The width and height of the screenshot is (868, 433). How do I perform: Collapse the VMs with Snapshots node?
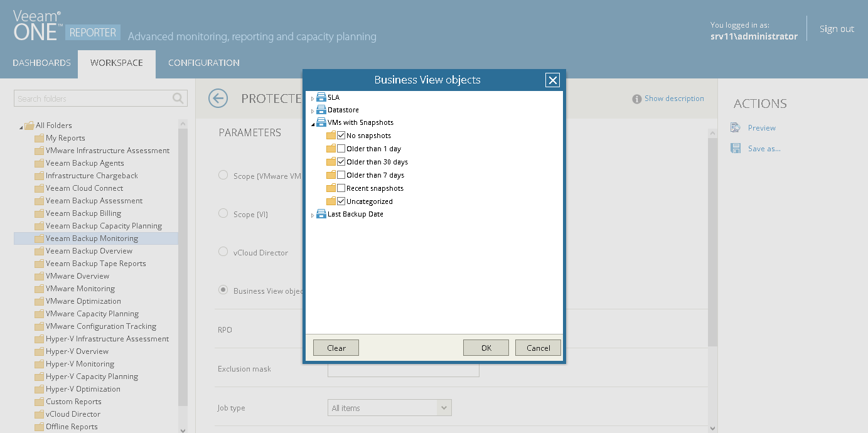(x=313, y=124)
